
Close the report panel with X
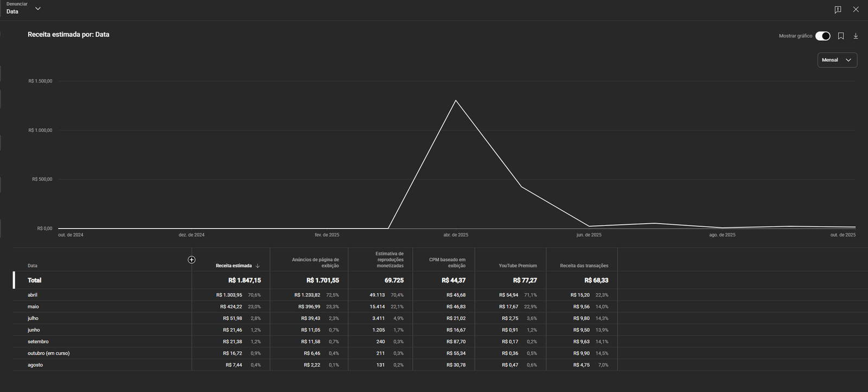coord(856,10)
